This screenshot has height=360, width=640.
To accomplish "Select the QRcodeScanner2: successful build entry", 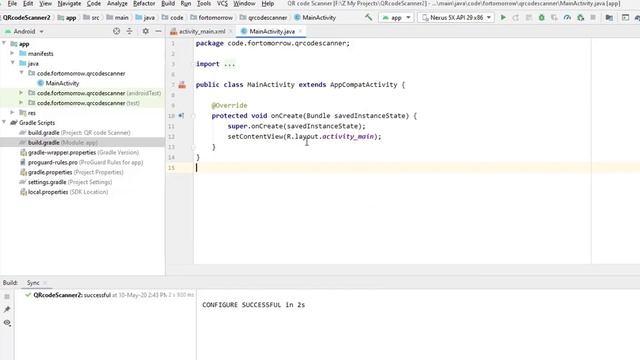I will 109,295.
